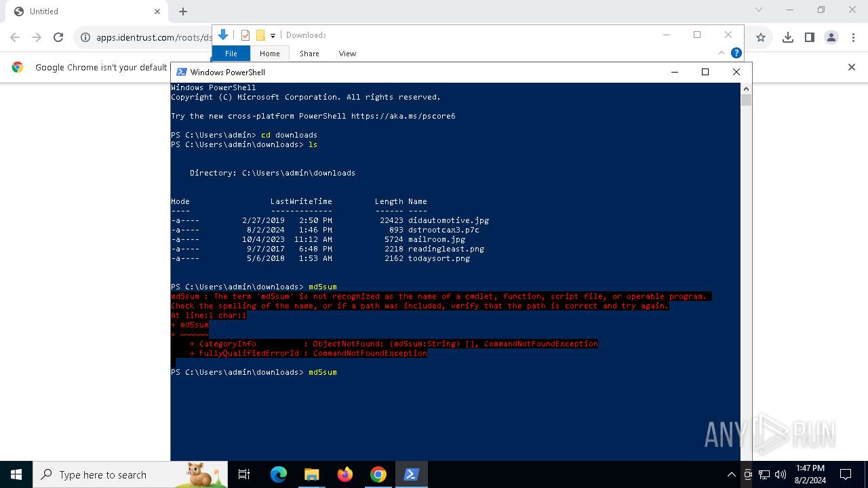Switch to Share ribbon tab
Screen dimensions: 868x488
(309, 54)
